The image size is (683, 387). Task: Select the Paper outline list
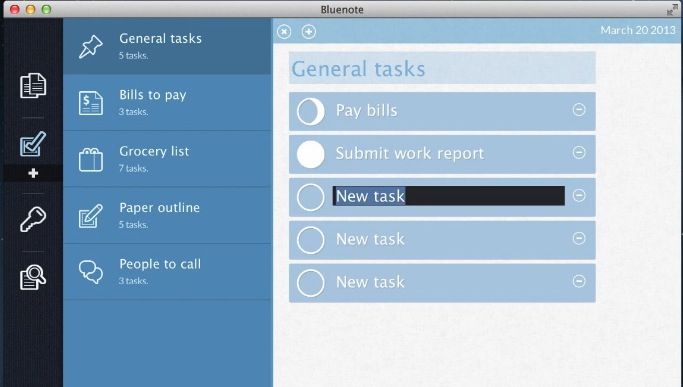tap(167, 215)
